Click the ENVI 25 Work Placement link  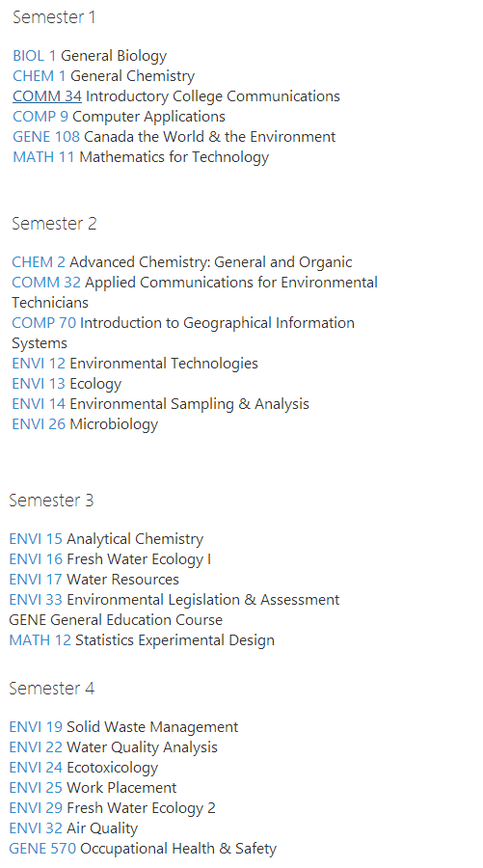coord(36,788)
